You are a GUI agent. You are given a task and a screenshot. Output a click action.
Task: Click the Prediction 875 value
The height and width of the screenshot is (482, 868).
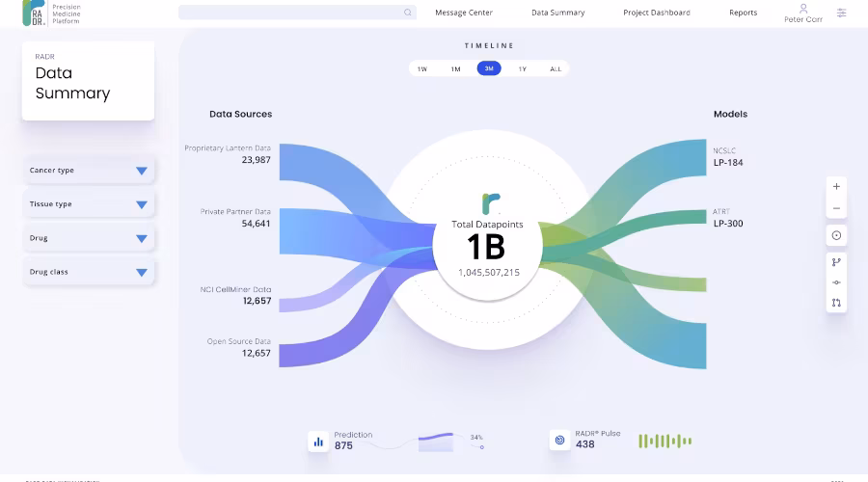tap(343, 445)
